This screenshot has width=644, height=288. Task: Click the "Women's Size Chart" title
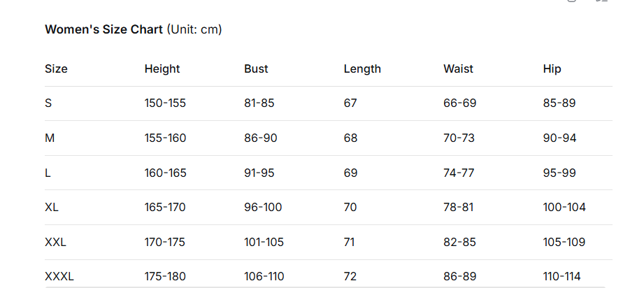click(103, 29)
